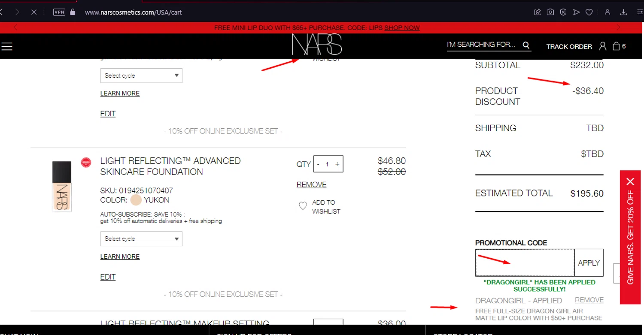Click AUTO-SUBSCRIBE: SAVE 10% text on foundation

(x=142, y=214)
